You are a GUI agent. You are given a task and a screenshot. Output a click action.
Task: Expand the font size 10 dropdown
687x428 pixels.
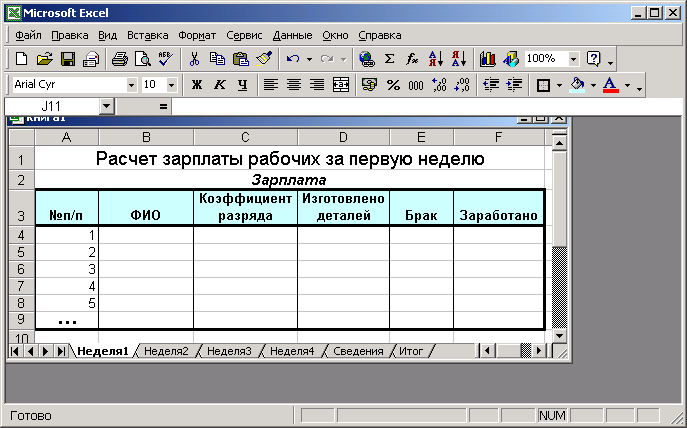coord(172,85)
